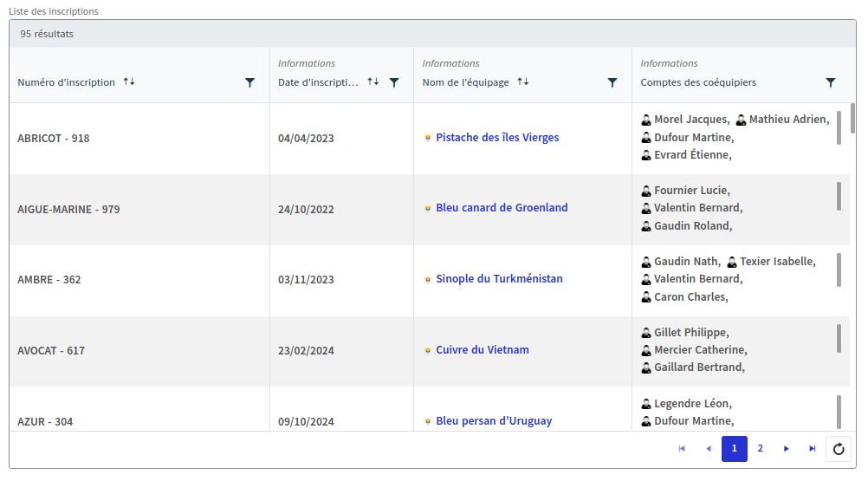Click Valentin Bernard in AMBRE - 362 row
The height and width of the screenshot is (481, 868).
[698, 279]
